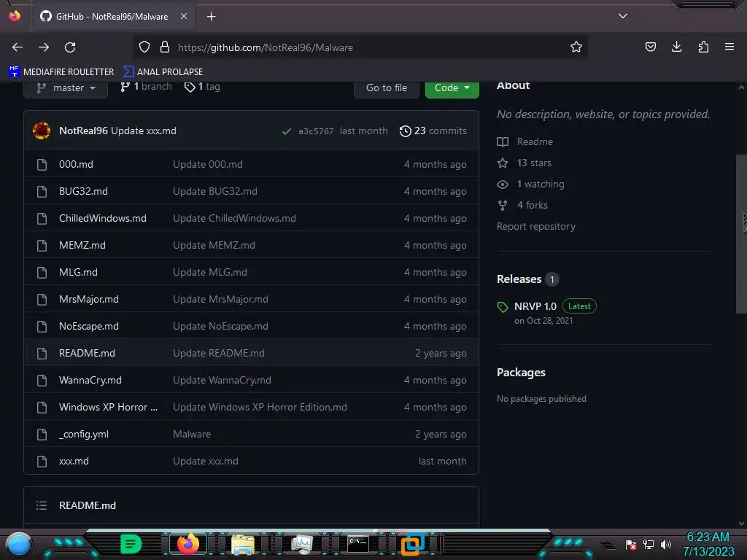Click Report repository
Screen dimensions: 747x560
[536, 226]
